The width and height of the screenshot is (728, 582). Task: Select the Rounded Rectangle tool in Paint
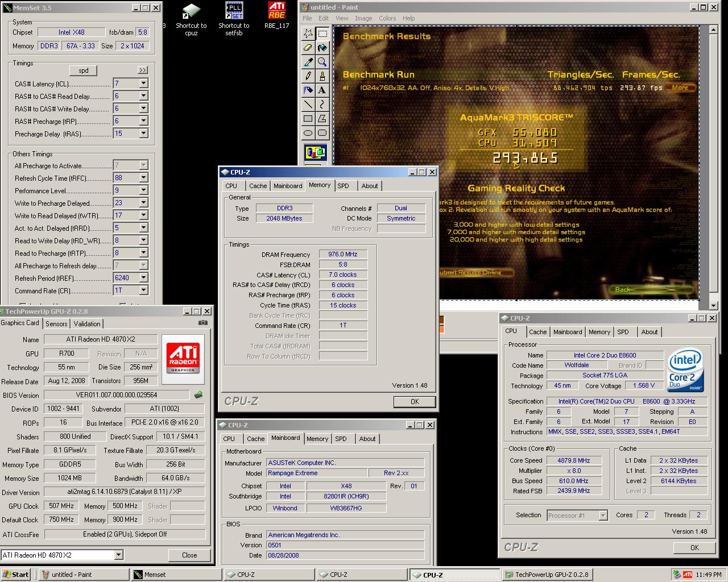click(x=322, y=133)
